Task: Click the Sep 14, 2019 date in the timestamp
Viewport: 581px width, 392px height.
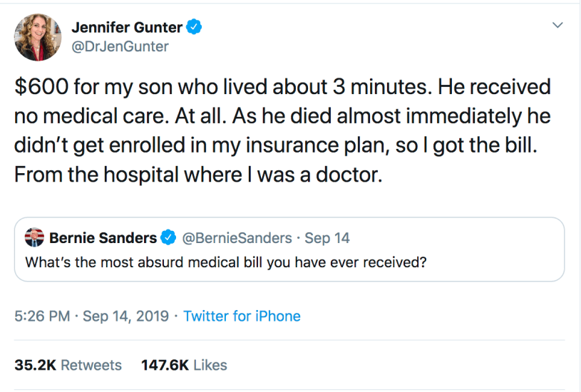Action: point(126,316)
